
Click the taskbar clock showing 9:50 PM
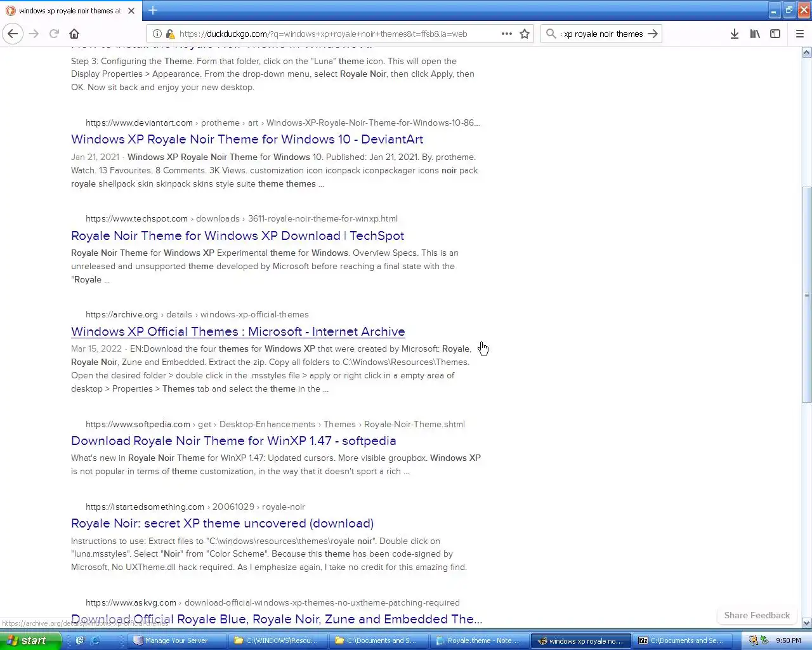tap(788, 640)
